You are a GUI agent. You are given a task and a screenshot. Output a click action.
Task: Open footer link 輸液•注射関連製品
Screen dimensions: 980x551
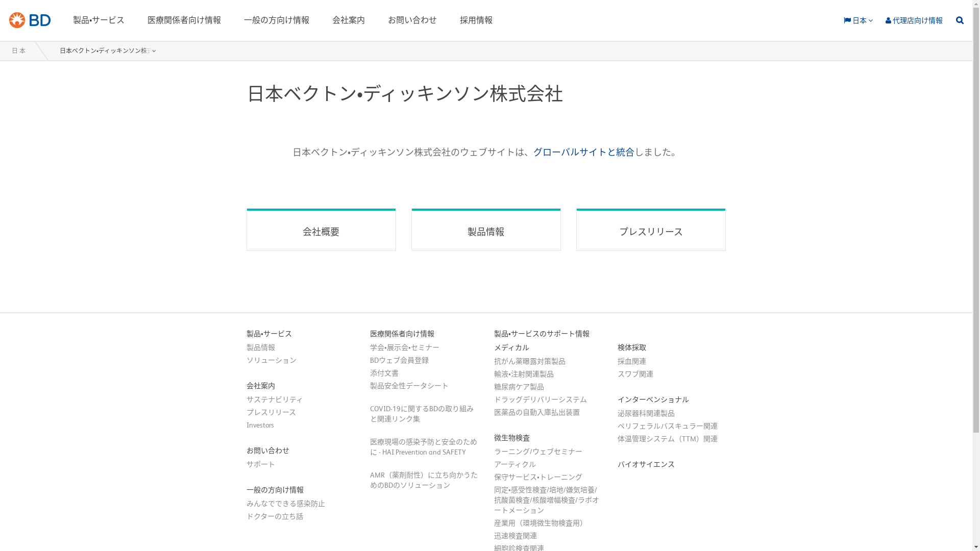click(x=524, y=374)
